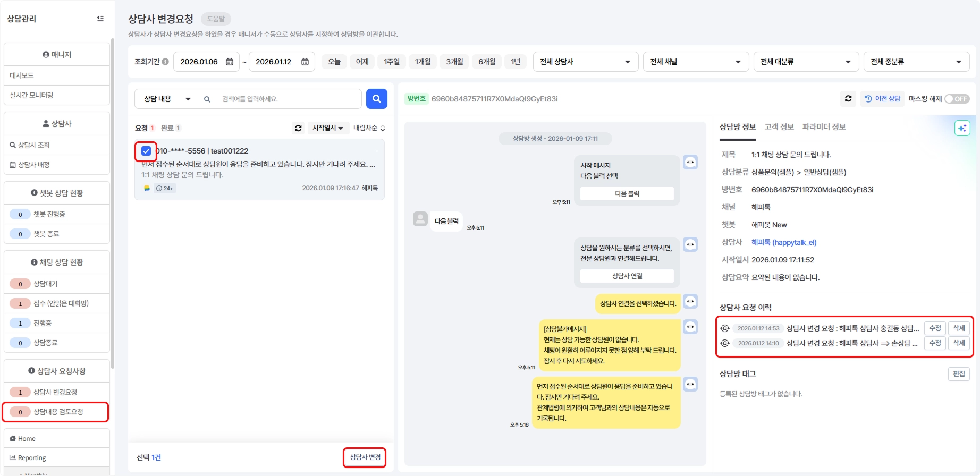Click the bot avatar beside 상담을 원하시는 분류 message
This screenshot has height=476, width=980.
pos(690,244)
